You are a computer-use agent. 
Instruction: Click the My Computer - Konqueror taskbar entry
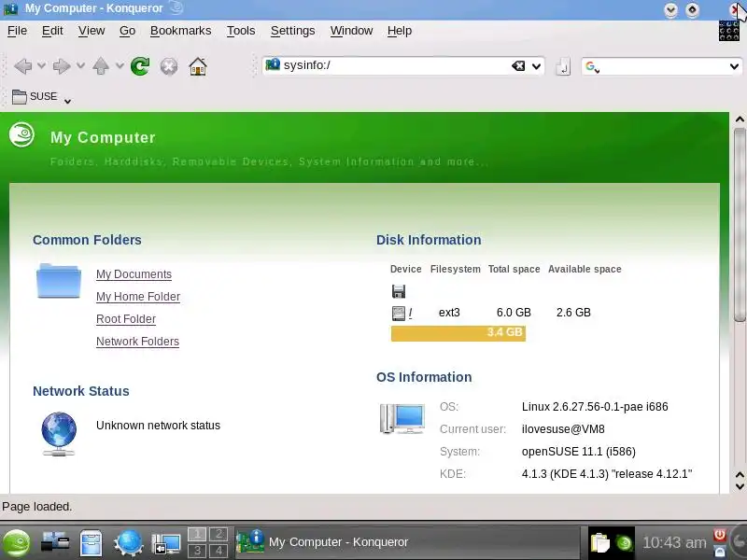coord(407,542)
